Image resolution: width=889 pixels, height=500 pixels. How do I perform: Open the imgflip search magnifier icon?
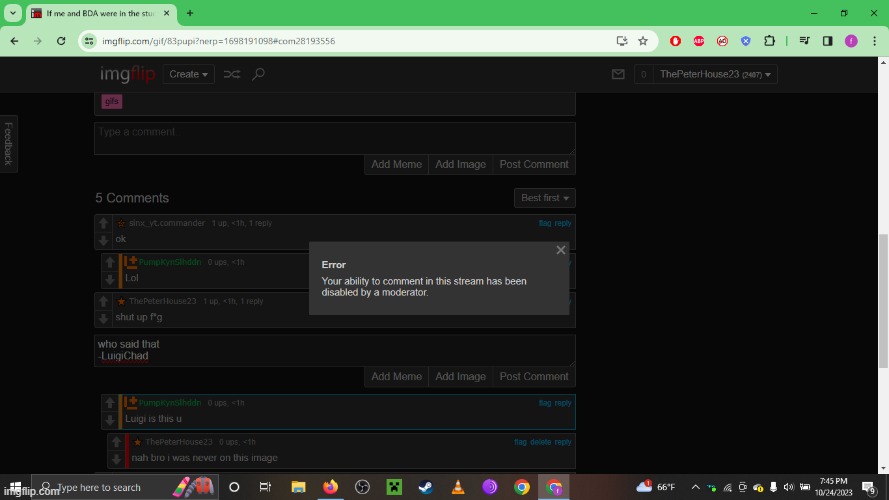point(258,74)
